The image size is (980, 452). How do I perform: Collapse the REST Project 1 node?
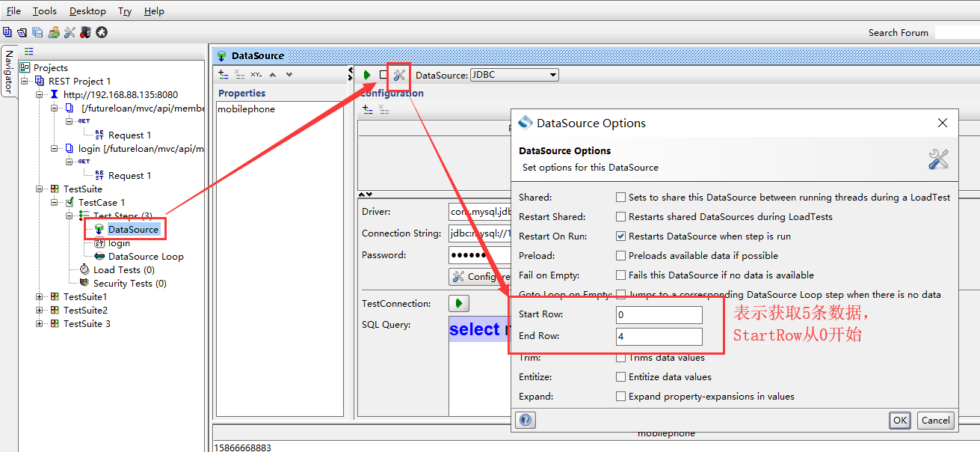[x=25, y=81]
